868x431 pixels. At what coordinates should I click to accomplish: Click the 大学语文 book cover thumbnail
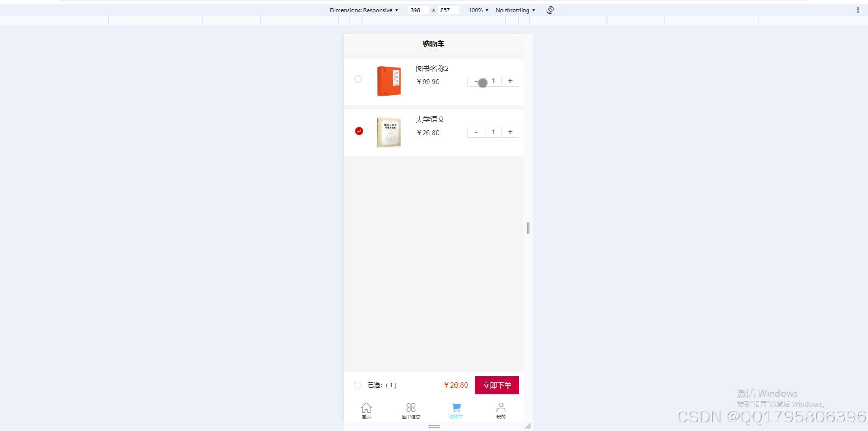click(388, 132)
